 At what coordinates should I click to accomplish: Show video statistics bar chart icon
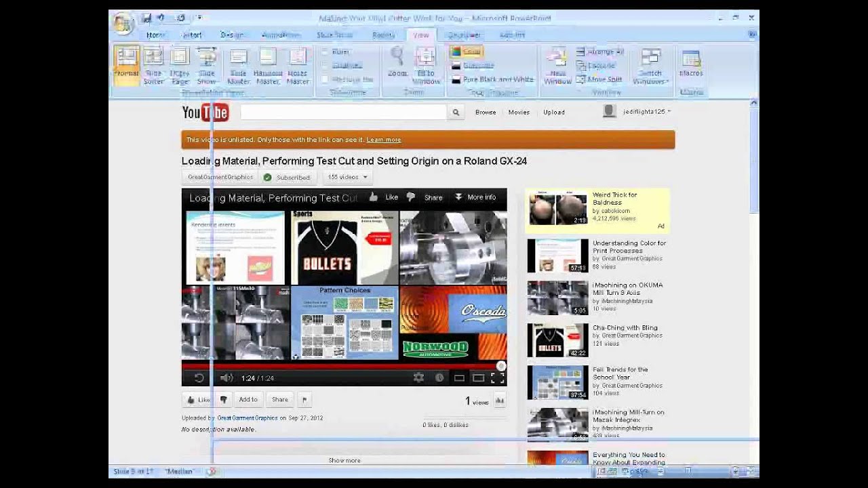click(500, 401)
